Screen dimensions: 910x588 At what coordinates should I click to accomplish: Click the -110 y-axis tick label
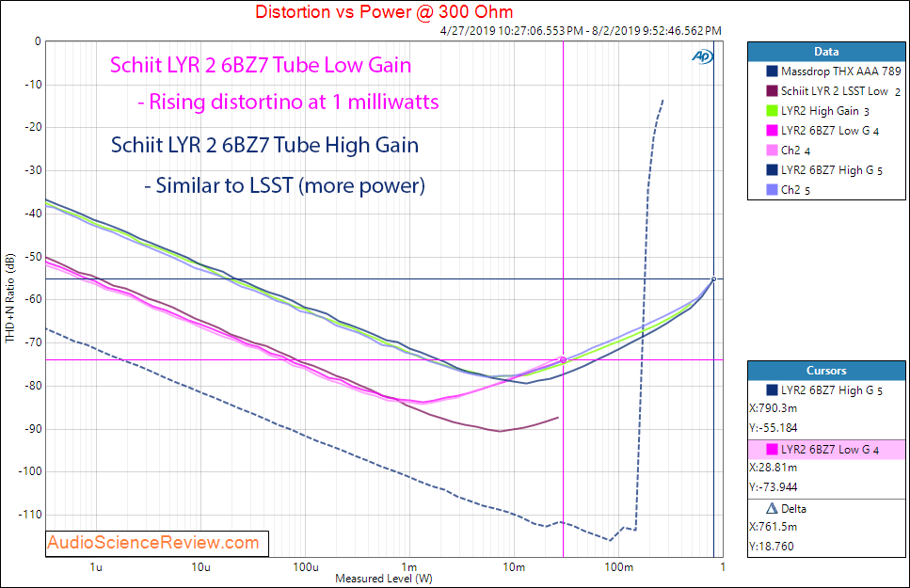point(29,515)
